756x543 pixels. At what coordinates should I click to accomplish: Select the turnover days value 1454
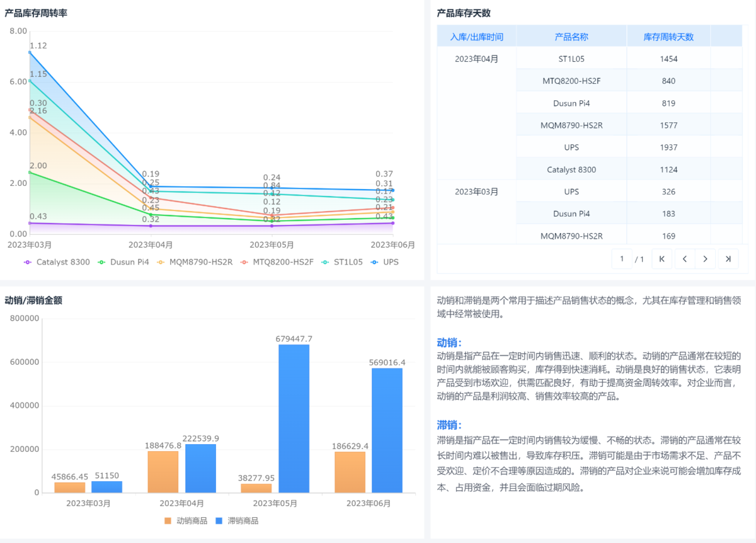pyautogui.click(x=668, y=59)
